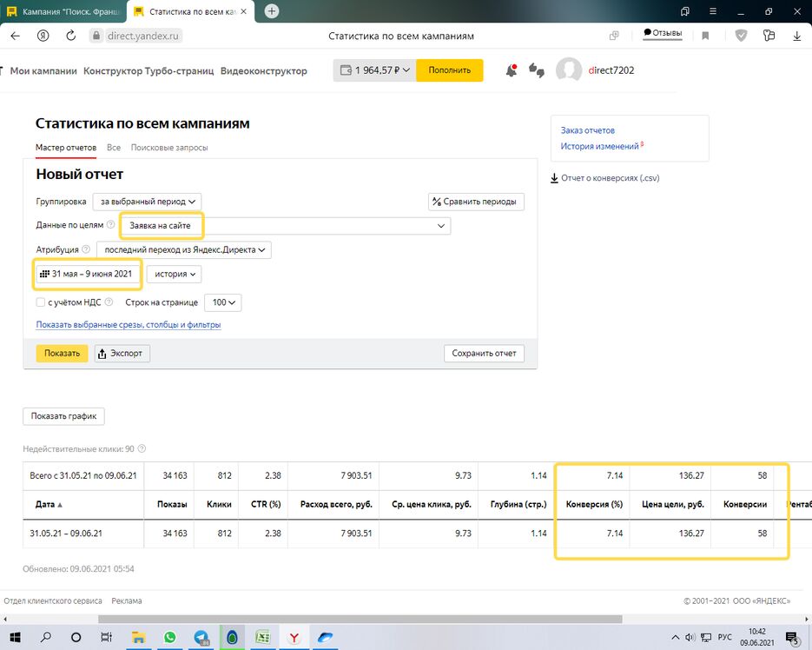Open the 'Заявка на сайте' goals dropdown
The image size is (812, 650).
285,226
